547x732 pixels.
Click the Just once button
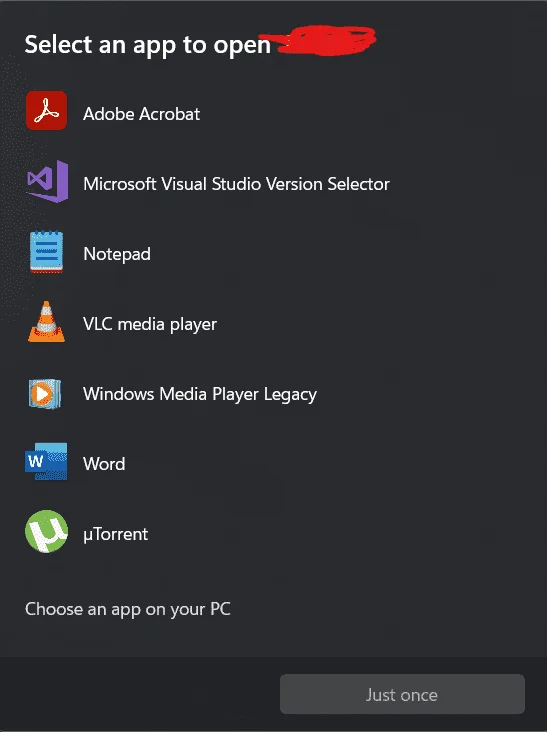point(402,694)
